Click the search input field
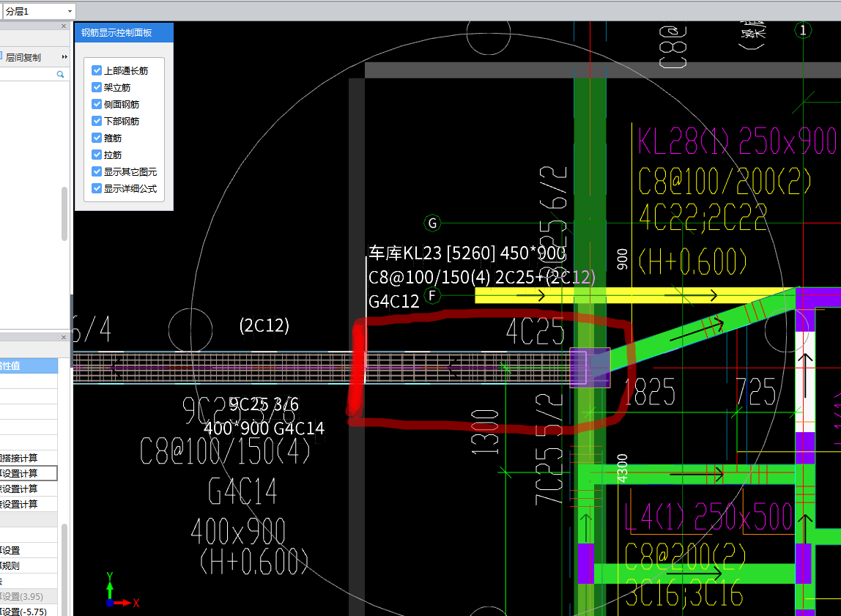The width and height of the screenshot is (841, 616). click(28, 75)
